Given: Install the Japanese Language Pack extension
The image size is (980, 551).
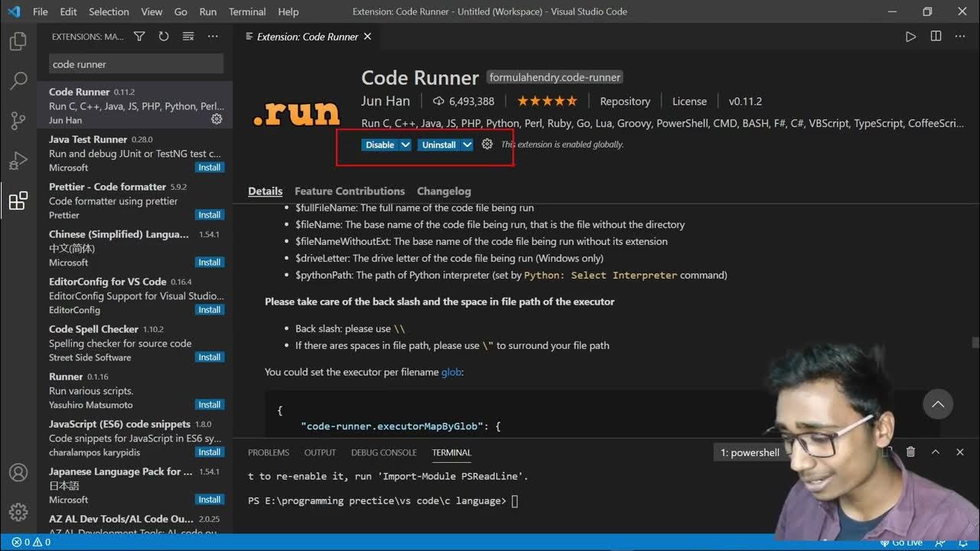Looking at the screenshot, I should [210, 500].
